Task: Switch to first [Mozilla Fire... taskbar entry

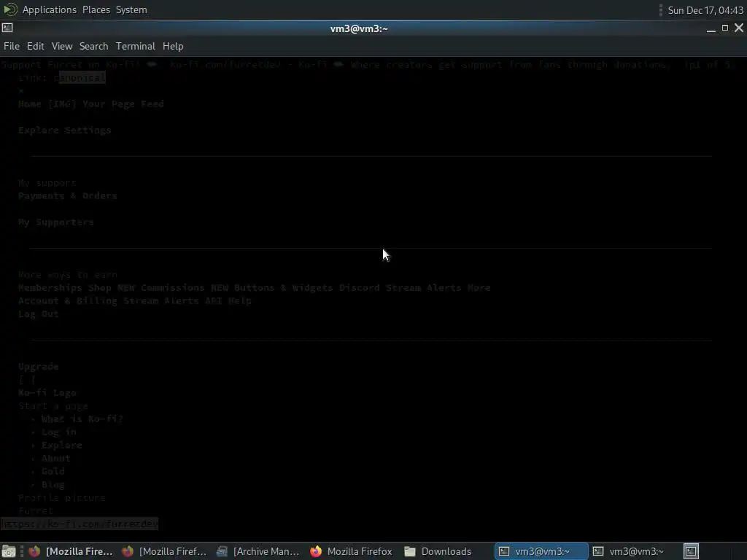Action: 71,551
